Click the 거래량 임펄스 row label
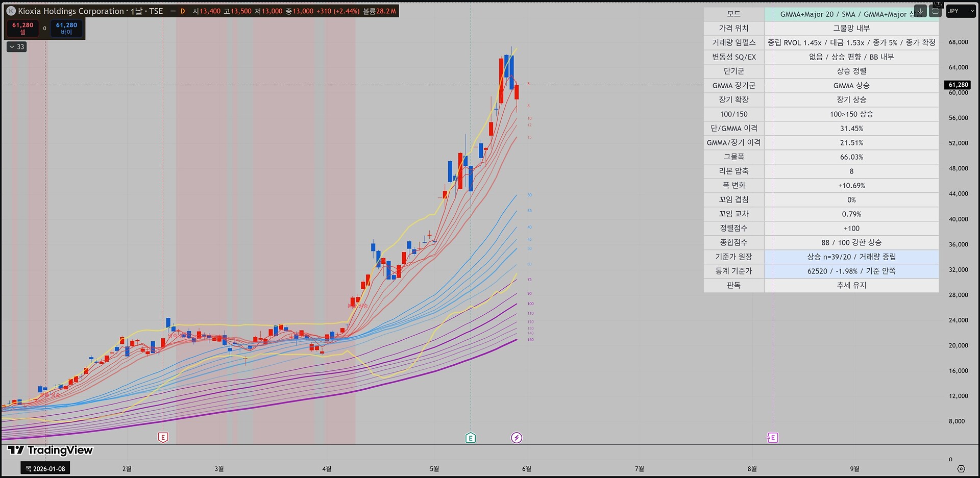980x478 pixels. click(x=733, y=42)
